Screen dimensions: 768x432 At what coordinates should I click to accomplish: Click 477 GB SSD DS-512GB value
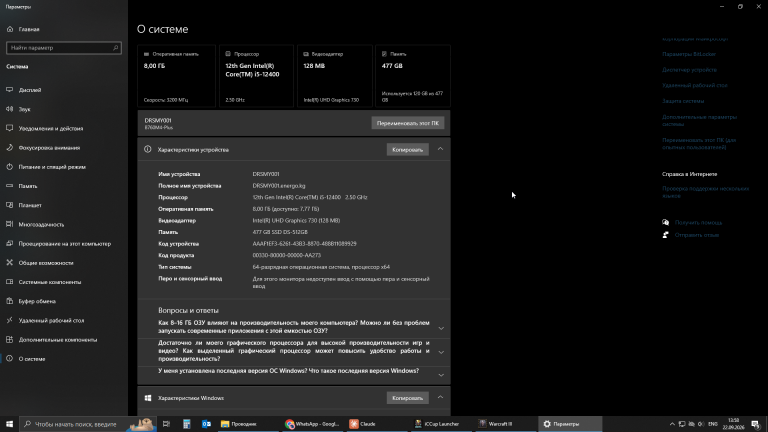pos(280,232)
